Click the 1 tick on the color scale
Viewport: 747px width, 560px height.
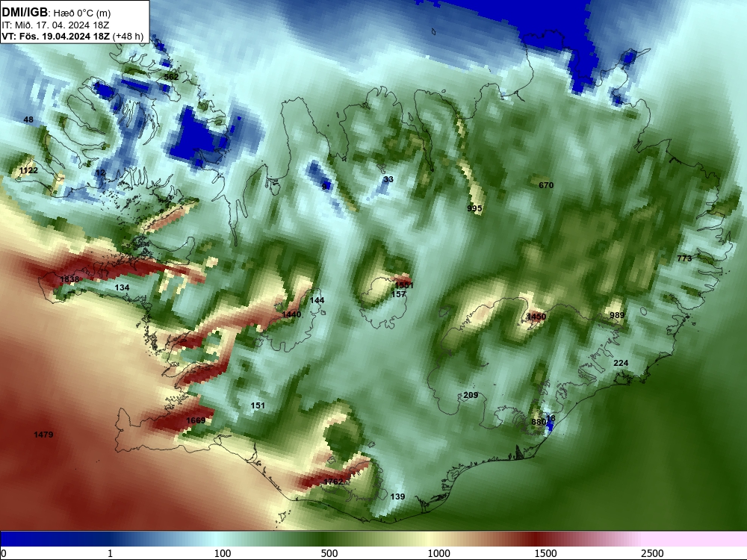point(110,553)
